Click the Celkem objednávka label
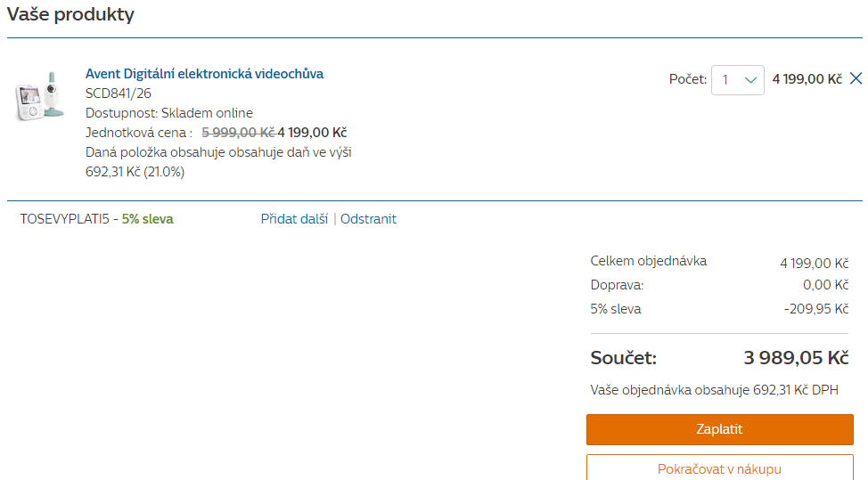Screen dimensions: 868x480 point(648,261)
